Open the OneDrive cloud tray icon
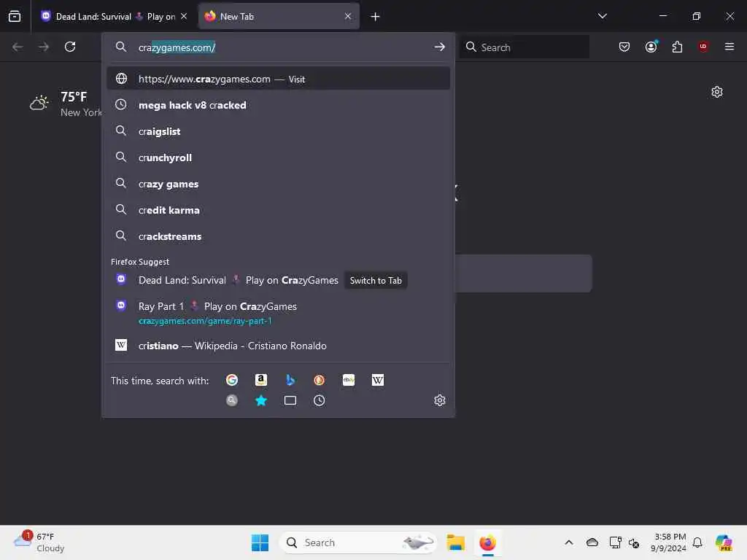The image size is (747, 560). point(592,542)
